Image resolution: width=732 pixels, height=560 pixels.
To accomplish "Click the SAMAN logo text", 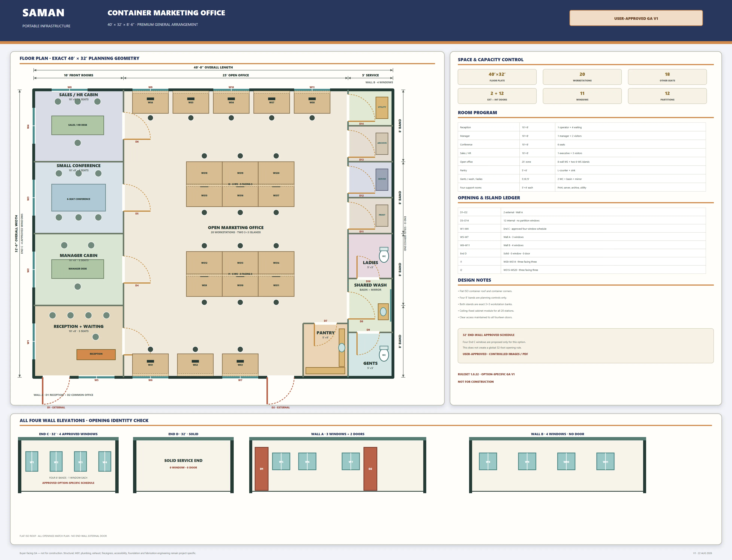I will pos(43,13).
